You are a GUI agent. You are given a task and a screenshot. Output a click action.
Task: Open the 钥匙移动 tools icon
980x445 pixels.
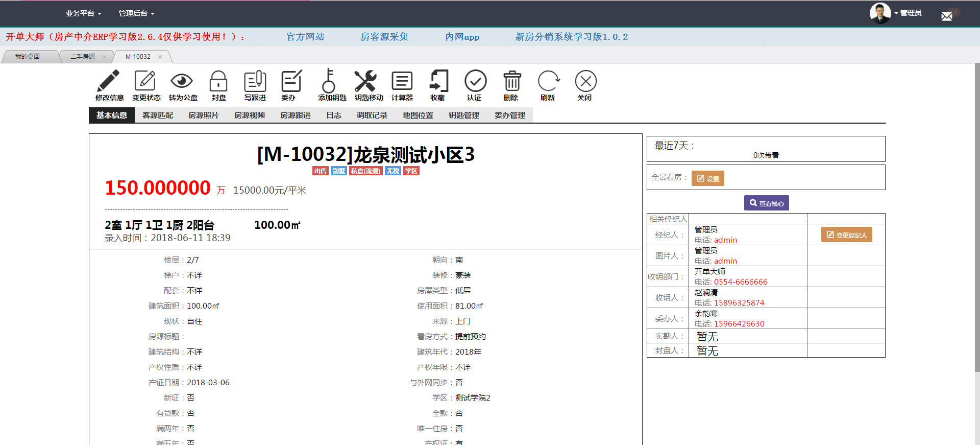(x=365, y=81)
